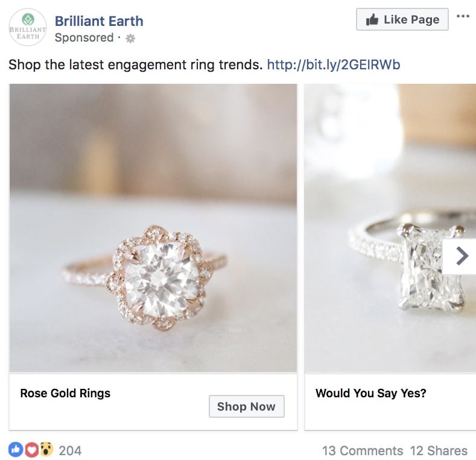View the 204 reactions count

(x=70, y=450)
